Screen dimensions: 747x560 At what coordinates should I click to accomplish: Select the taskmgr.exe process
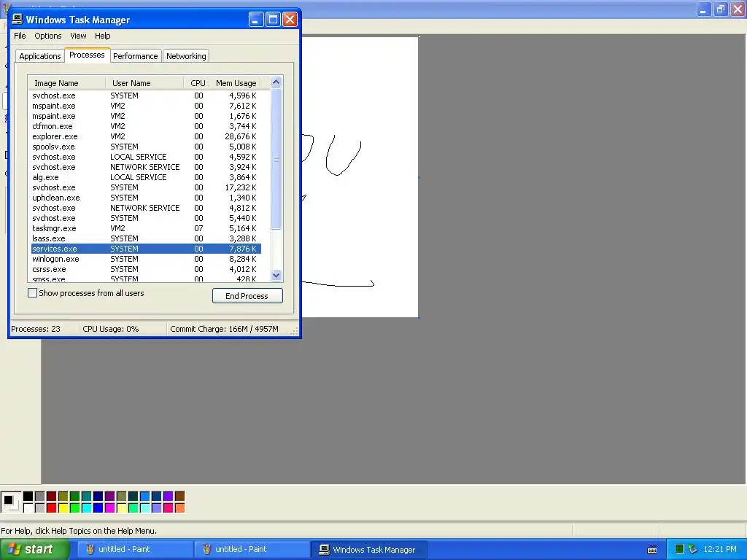click(146, 228)
